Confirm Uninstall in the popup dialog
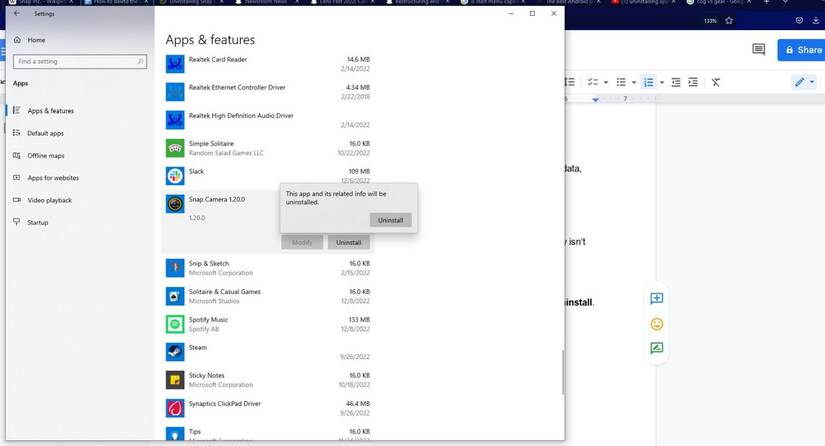This screenshot has width=825, height=446. coord(390,220)
